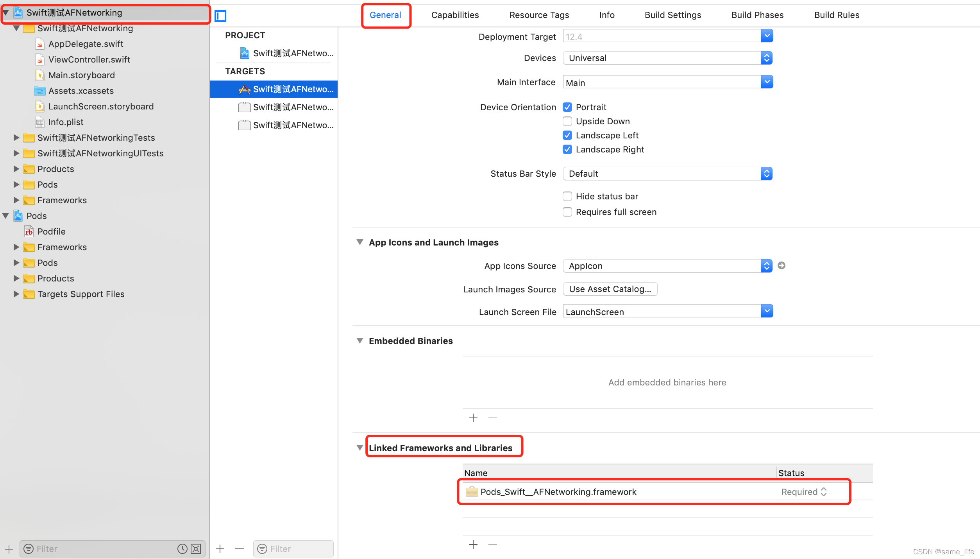This screenshot has width=980, height=559.
Task: Open the Capabilities tab
Action: tap(455, 15)
